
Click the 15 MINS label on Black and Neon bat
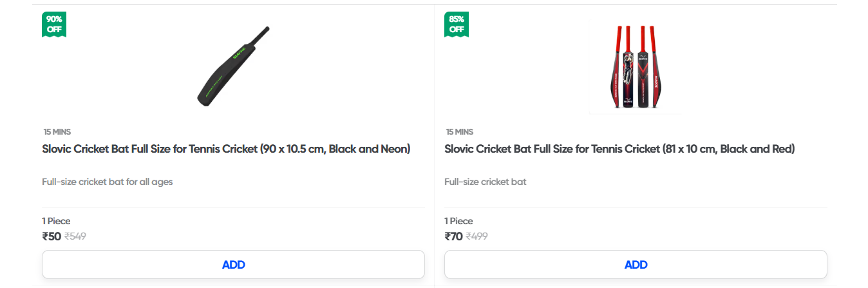(57, 132)
